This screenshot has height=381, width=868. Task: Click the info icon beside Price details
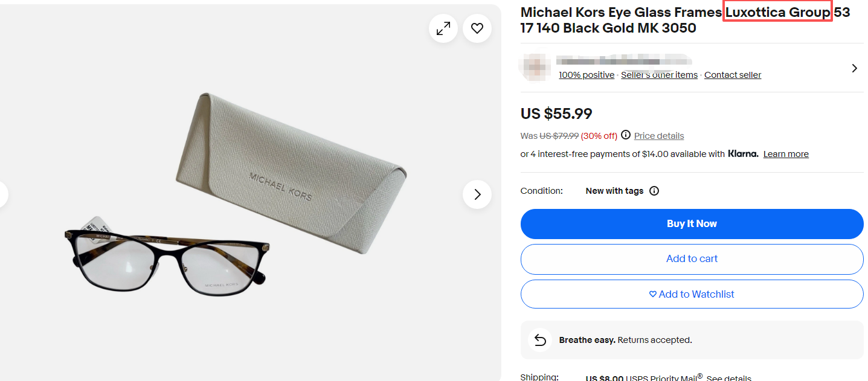click(x=626, y=135)
